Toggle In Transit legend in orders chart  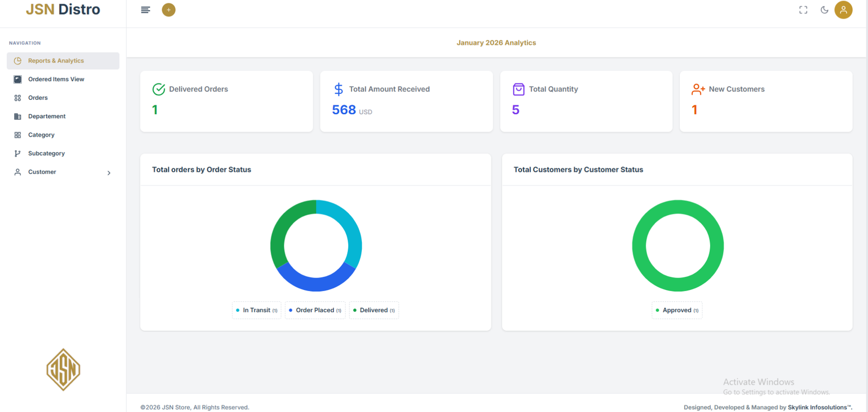(257, 310)
